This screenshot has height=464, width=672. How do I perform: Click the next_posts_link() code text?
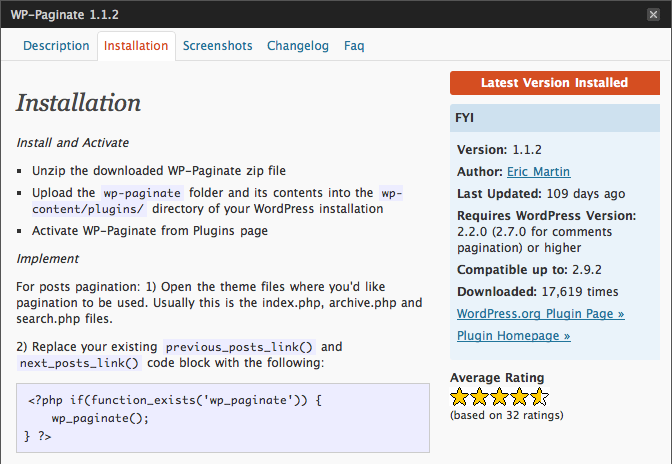point(79,363)
